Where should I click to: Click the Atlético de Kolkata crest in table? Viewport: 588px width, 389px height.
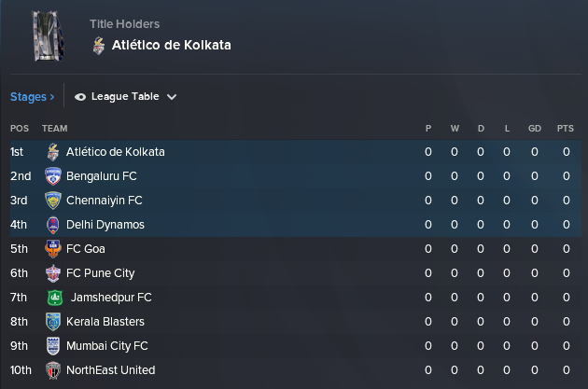tap(53, 152)
